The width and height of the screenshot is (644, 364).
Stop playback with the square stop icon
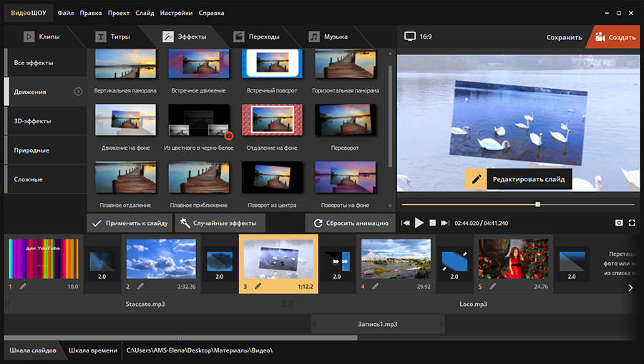(432, 223)
